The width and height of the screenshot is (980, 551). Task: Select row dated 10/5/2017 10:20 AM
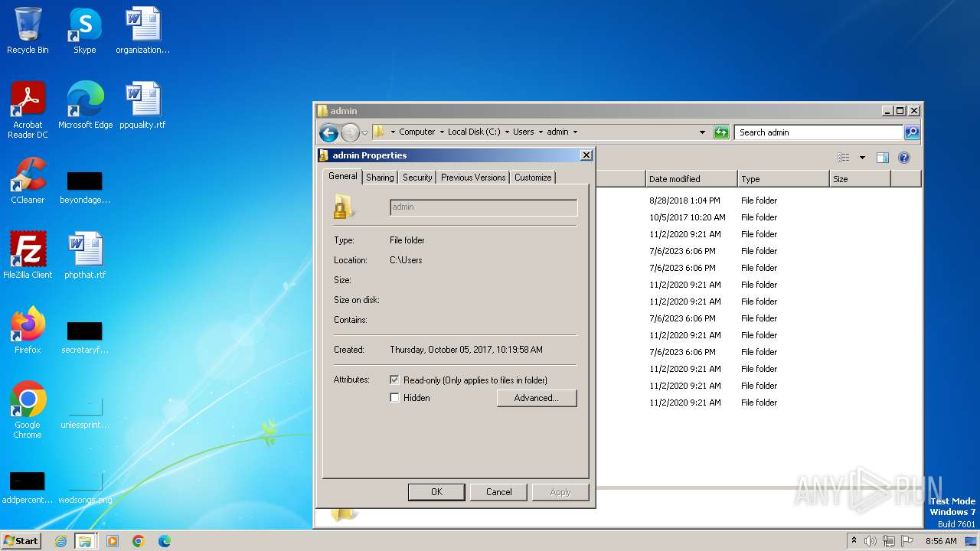(x=758, y=217)
